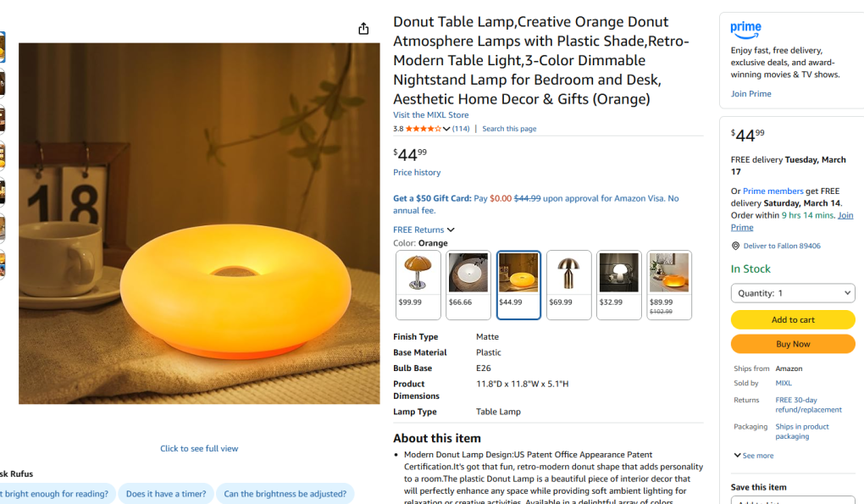
Task: Click the share icon above product image
Action: click(363, 29)
